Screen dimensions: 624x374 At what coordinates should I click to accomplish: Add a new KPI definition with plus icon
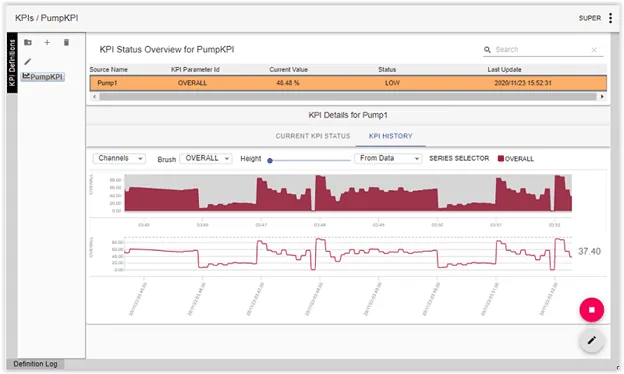(x=47, y=42)
